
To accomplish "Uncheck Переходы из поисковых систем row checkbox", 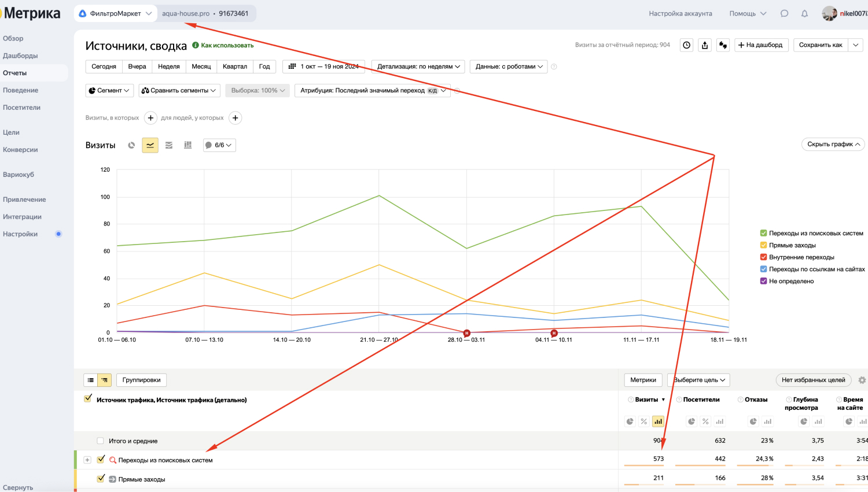I will [101, 460].
